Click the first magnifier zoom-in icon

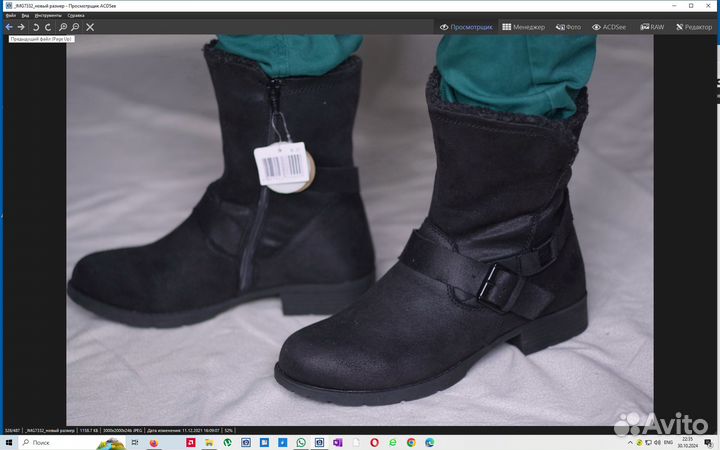coord(63,27)
